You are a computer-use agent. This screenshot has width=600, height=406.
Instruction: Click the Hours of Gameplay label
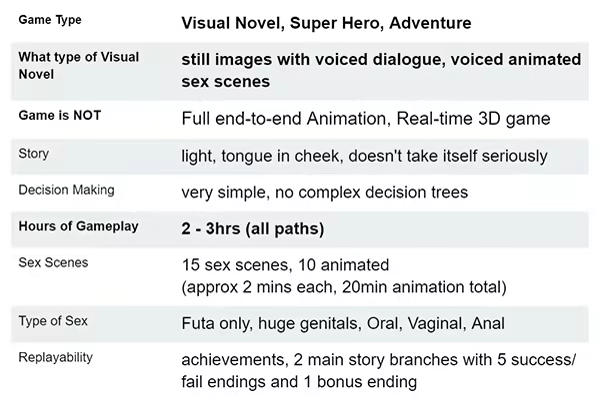tap(80, 225)
